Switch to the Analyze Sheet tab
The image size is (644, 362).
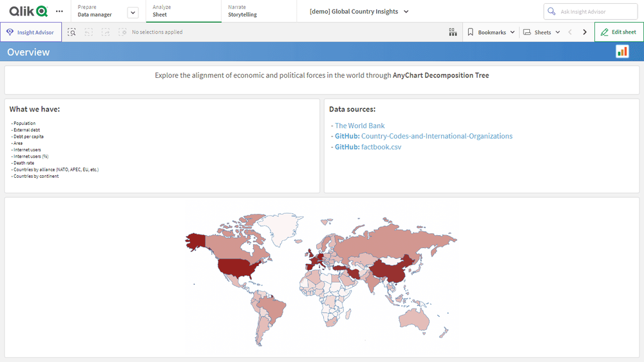184,11
